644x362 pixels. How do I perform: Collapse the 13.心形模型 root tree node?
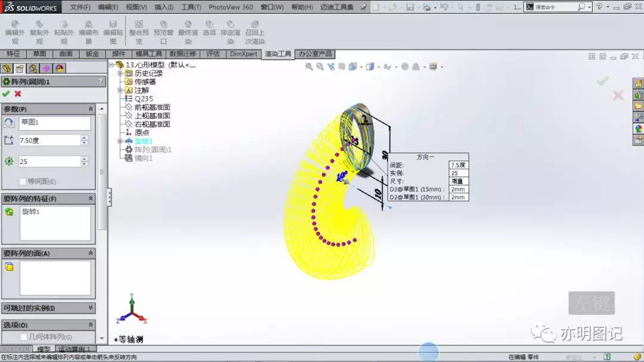(112, 64)
